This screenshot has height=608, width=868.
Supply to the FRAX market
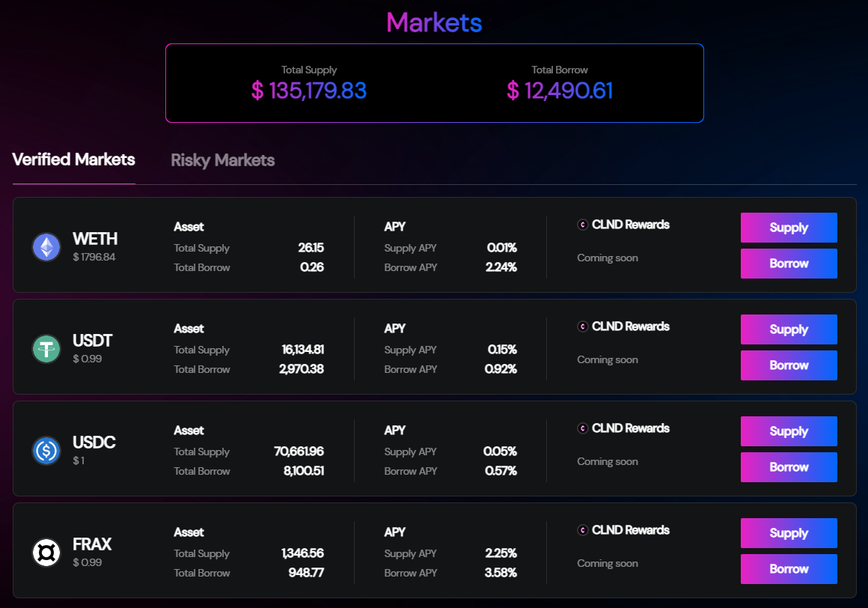pos(789,533)
